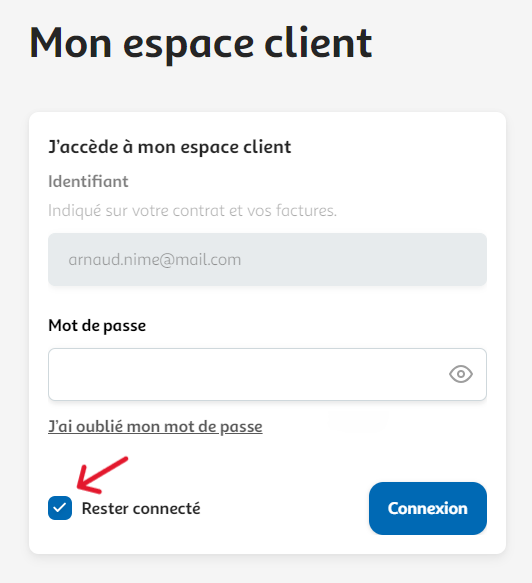Select the forgotten password underlined link
The width and height of the screenshot is (532, 583).
(x=155, y=426)
